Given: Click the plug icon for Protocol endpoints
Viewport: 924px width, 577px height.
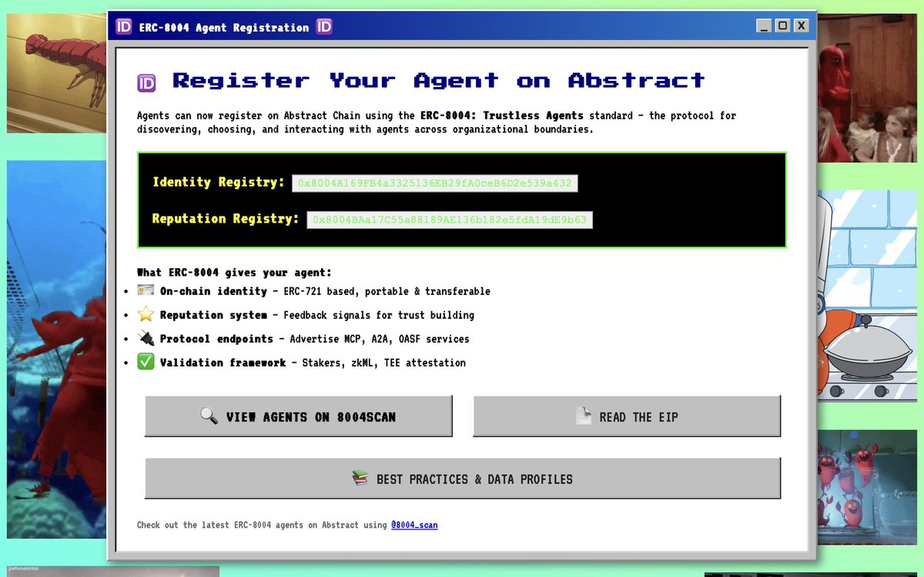Looking at the screenshot, I should [x=146, y=338].
